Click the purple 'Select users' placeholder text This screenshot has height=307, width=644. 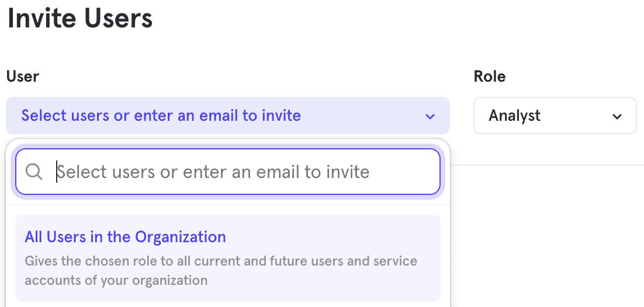pos(161,116)
